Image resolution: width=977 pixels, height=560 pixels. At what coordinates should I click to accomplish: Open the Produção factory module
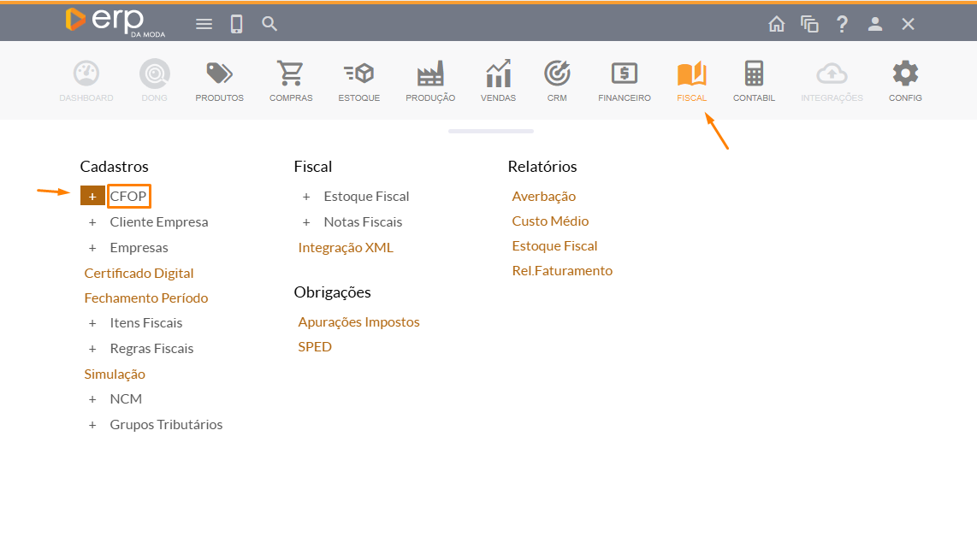[x=429, y=75]
